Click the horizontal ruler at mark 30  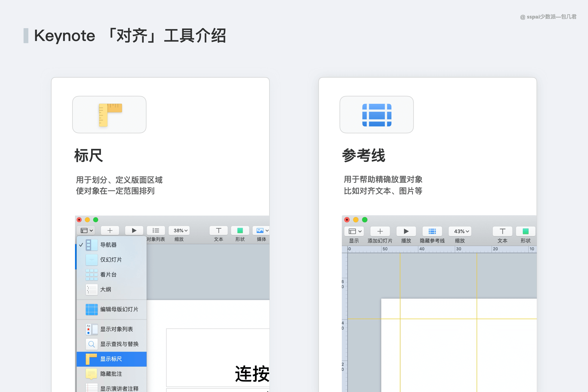pyautogui.click(x=458, y=249)
